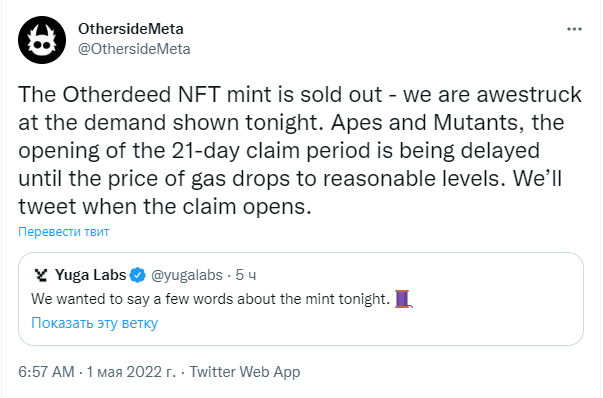Click the thread spool emoji in the quoted tweet
This screenshot has height=398, width=603.
403,299
